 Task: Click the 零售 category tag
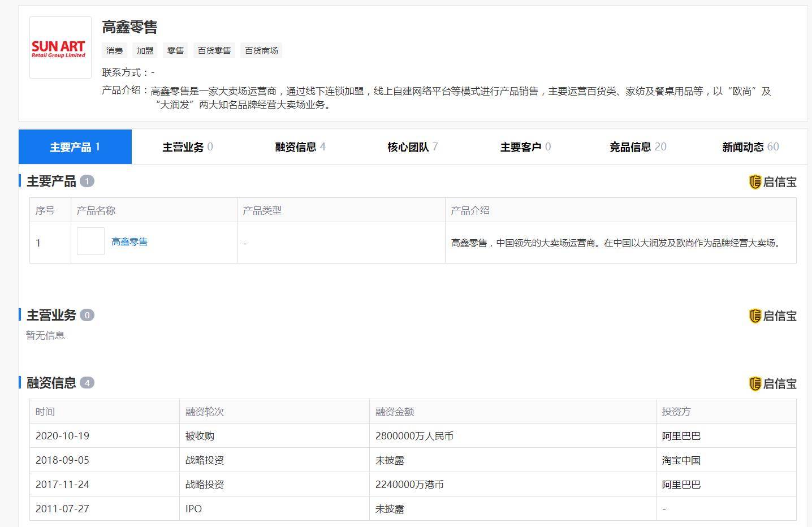176,51
